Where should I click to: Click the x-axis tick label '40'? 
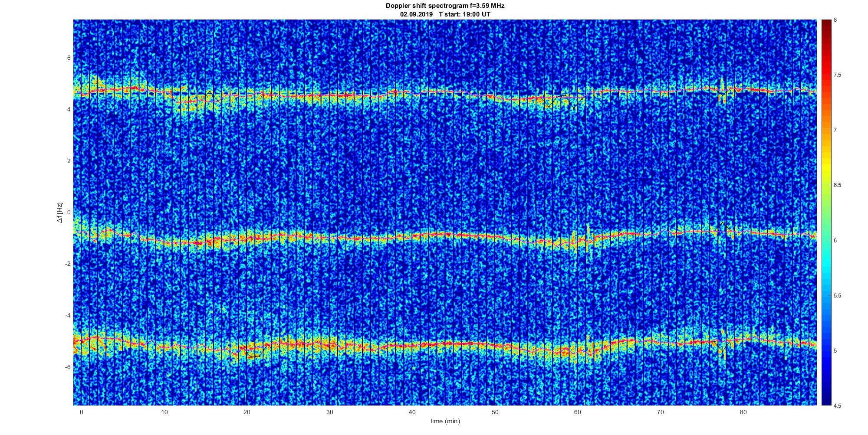coord(412,412)
